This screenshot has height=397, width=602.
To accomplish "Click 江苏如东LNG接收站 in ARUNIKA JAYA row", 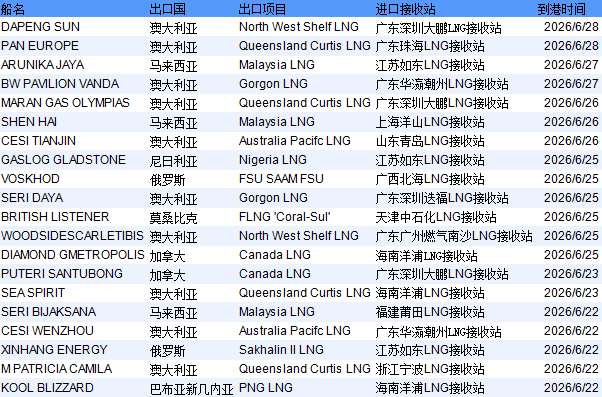I will coord(430,65).
